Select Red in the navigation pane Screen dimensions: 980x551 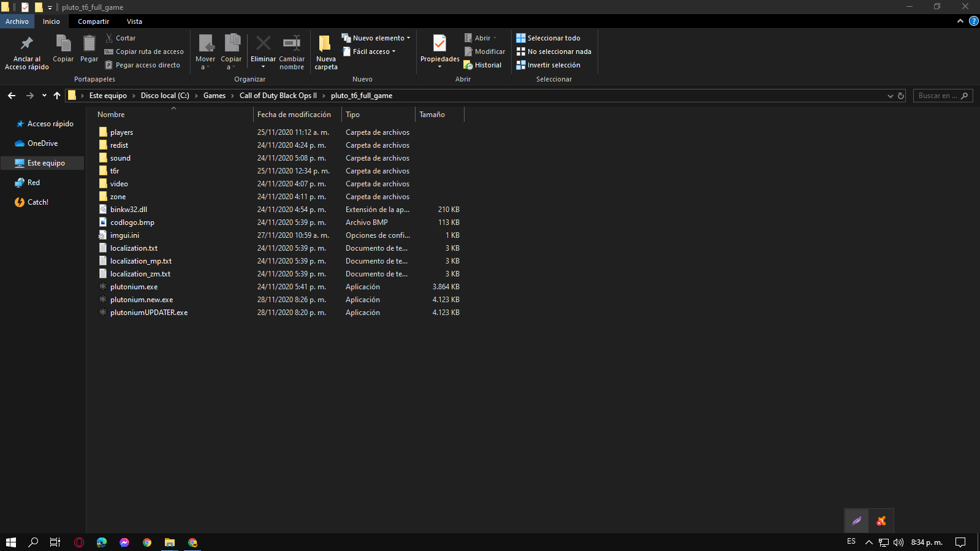(28, 183)
